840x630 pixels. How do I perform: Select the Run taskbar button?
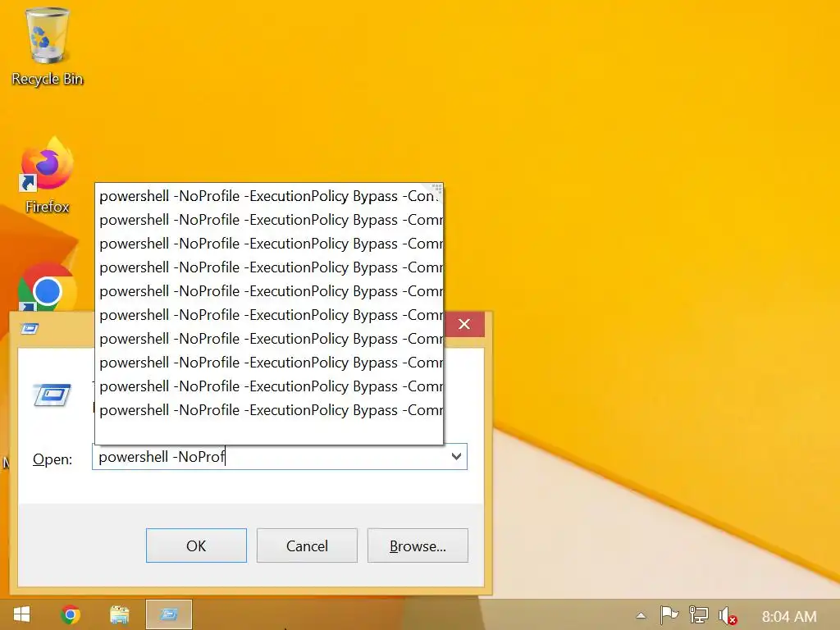(x=169, y=614)
